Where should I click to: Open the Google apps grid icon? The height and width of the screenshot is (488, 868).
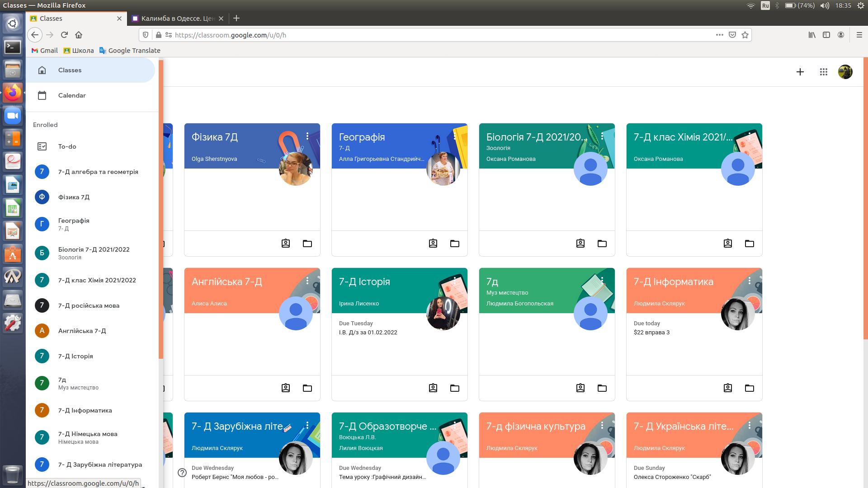tap(823, 72)
